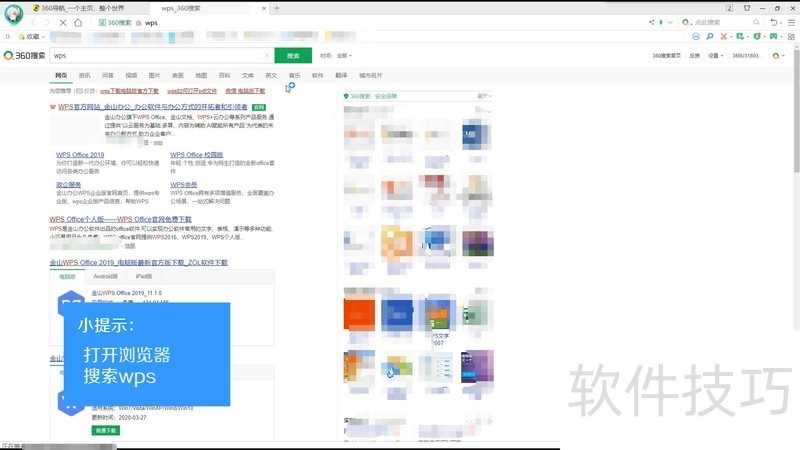Open the WPS会员 link
This screenshot has width=800, height=450.
(184, 185)
